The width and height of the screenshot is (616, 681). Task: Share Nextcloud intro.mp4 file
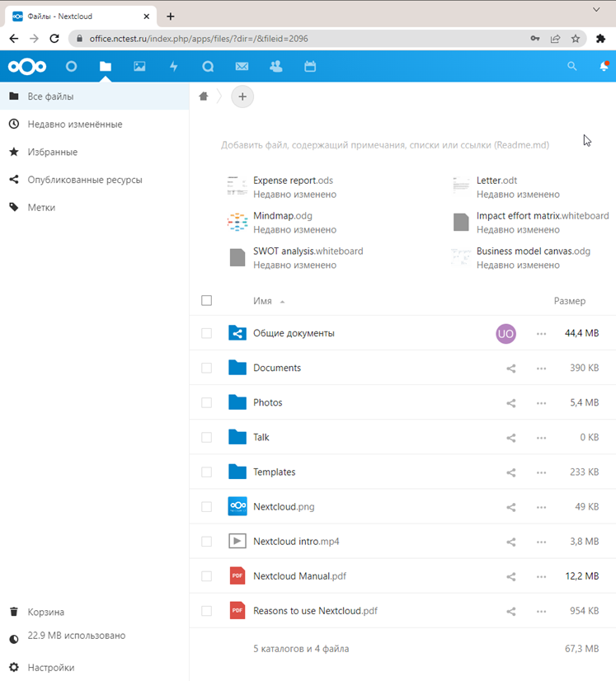(511, 542)
